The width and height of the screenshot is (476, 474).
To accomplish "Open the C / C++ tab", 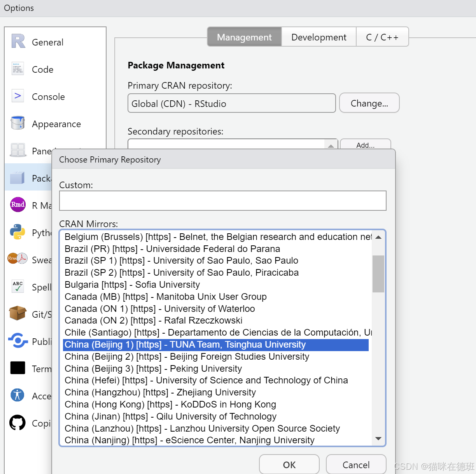I will [x=382, y=37].
